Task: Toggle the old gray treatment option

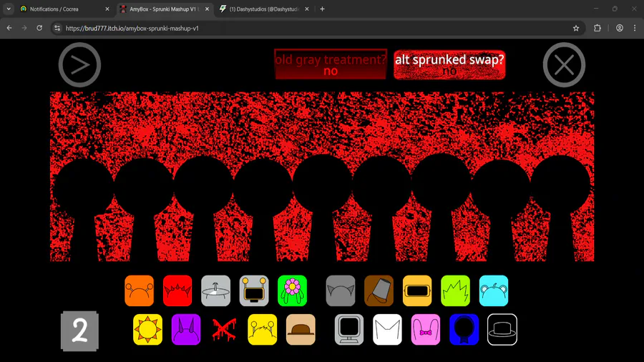Action: tap(331, 64)
